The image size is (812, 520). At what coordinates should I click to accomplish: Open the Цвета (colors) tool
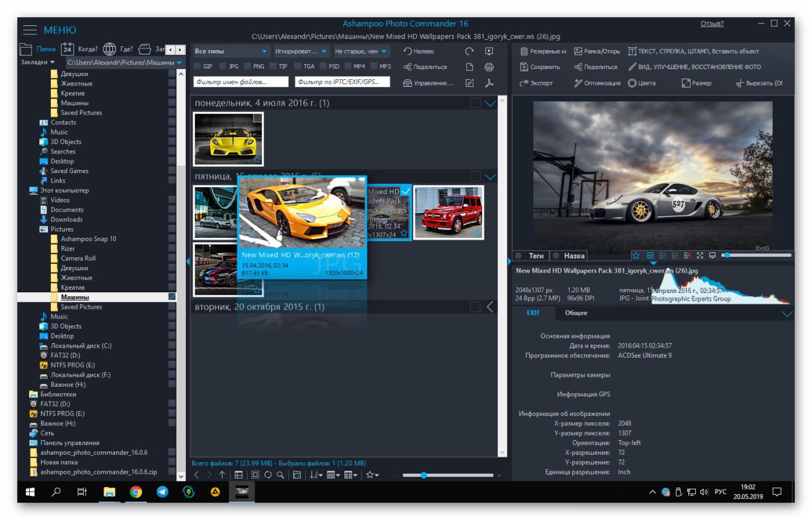click(x=642, y=83)
